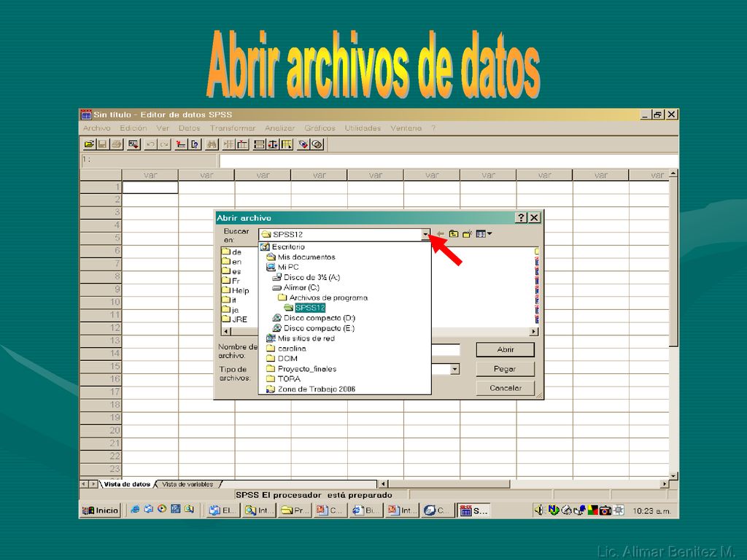Select the JRE folder in file list

click(234, 319)
